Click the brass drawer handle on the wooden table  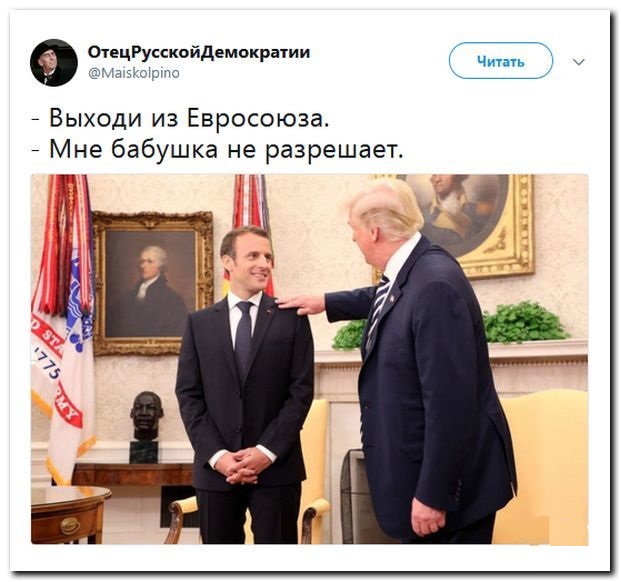coord(70,526)
